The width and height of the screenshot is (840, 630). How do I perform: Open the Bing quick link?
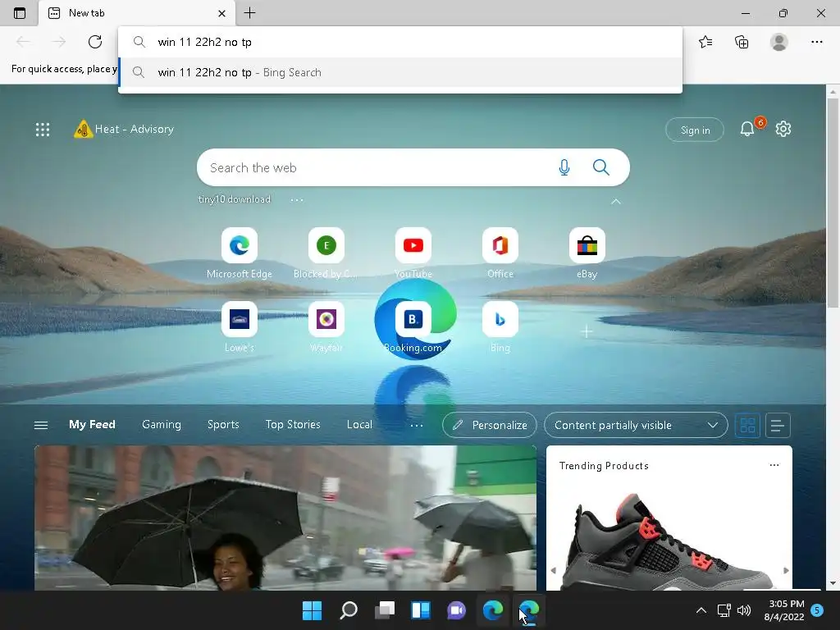click(x=500, y=326)
